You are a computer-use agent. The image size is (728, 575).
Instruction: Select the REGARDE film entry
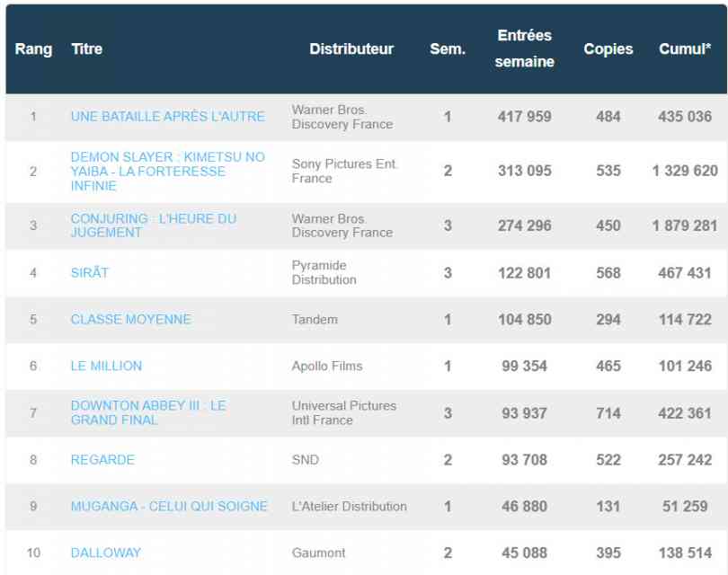pos(102,459)
